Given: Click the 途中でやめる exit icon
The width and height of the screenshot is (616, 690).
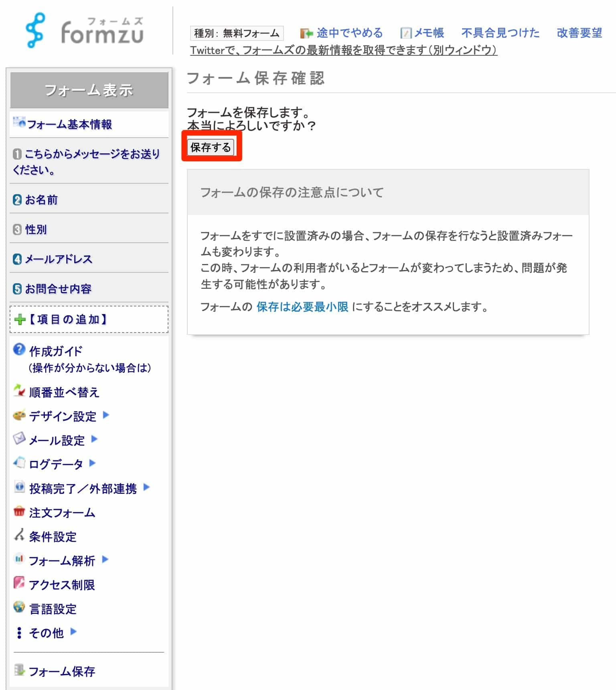Looking at the screenshot, I should [x=306, y=33].
